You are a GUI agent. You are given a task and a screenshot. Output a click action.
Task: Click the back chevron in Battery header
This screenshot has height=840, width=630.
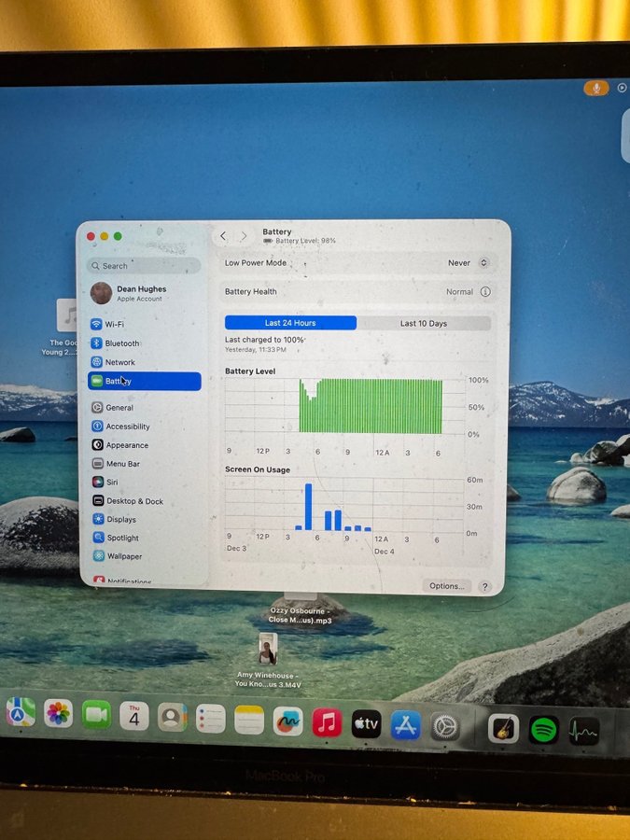(223, 236)
